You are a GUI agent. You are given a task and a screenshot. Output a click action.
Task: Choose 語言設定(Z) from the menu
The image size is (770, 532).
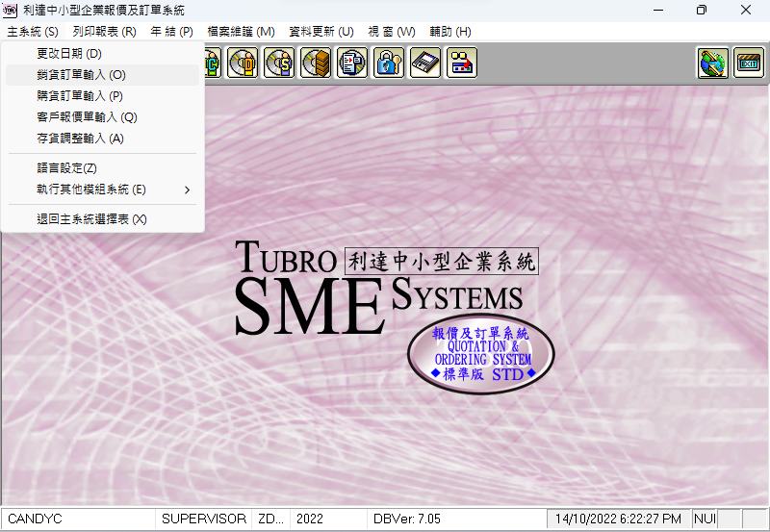point(103,168)
